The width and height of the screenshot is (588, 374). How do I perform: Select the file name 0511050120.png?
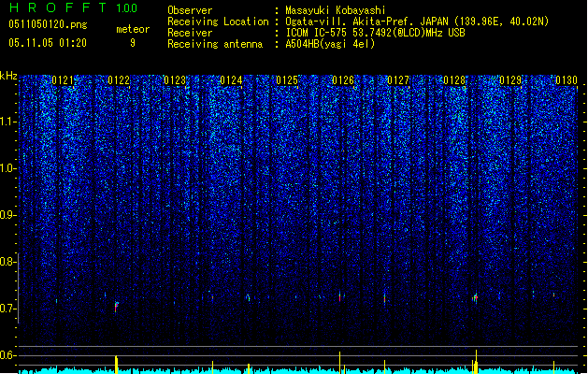pyautogui.click(x=48, y=25)
